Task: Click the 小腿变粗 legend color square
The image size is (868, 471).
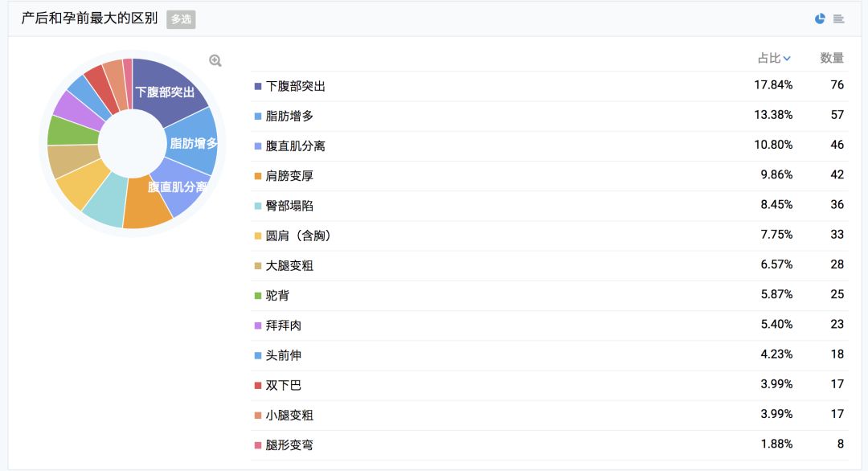Action: pyautogui.click(x=257, y=415)
